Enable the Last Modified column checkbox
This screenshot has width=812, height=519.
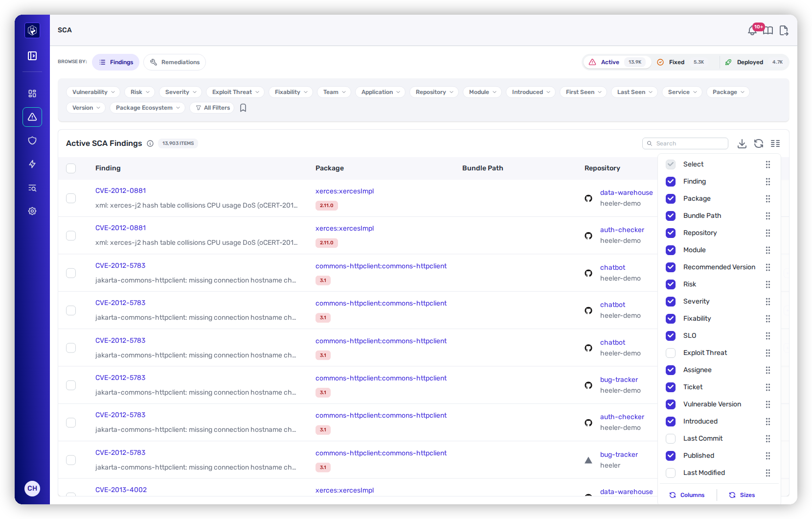point(671,473)
